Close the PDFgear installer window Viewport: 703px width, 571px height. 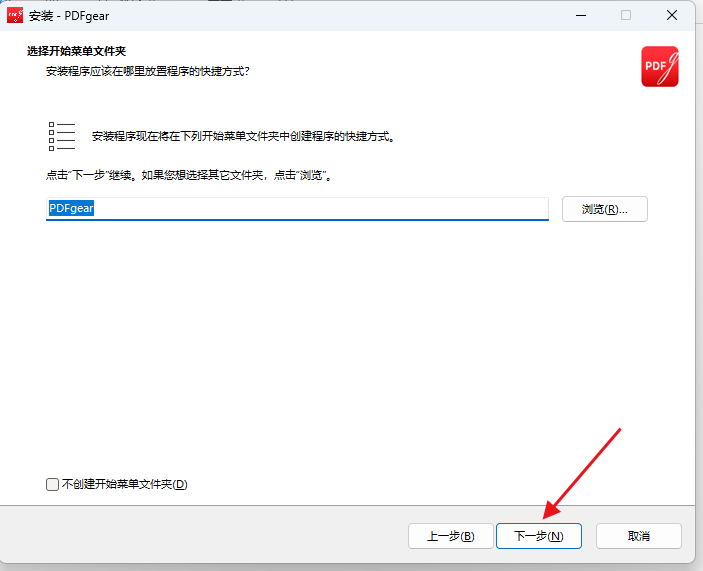[x=672, y=16]
